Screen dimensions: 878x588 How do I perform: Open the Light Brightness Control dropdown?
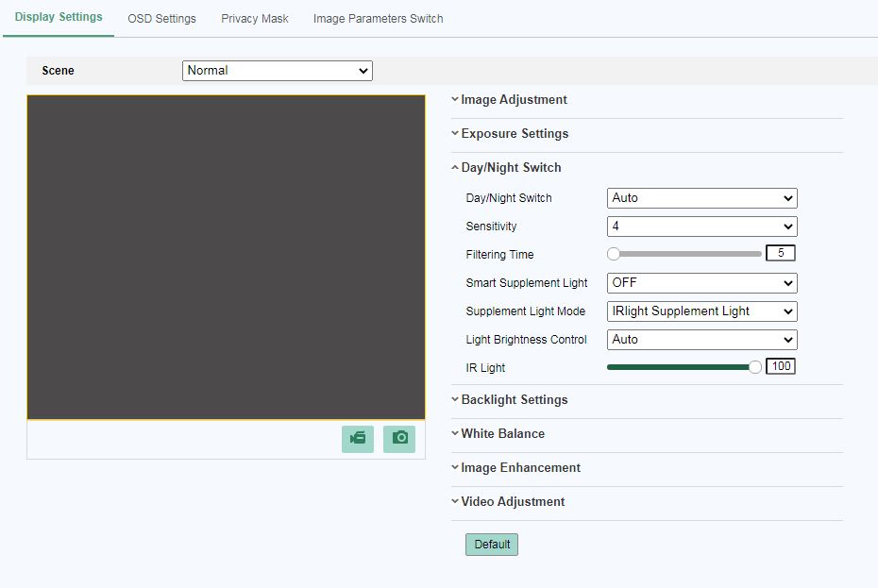pyautogui.click(x=701, y=340)
